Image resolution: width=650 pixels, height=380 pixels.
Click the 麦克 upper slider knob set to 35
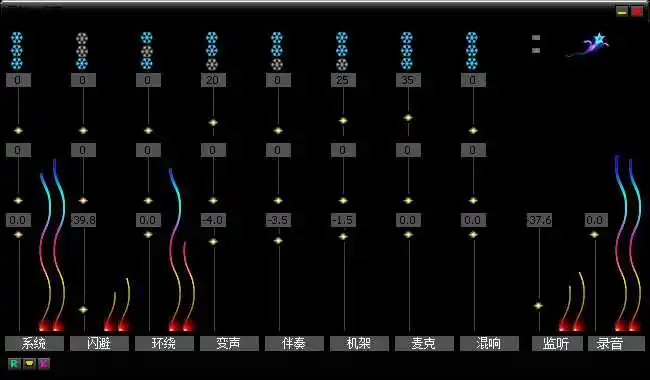[x=408, y=118]
